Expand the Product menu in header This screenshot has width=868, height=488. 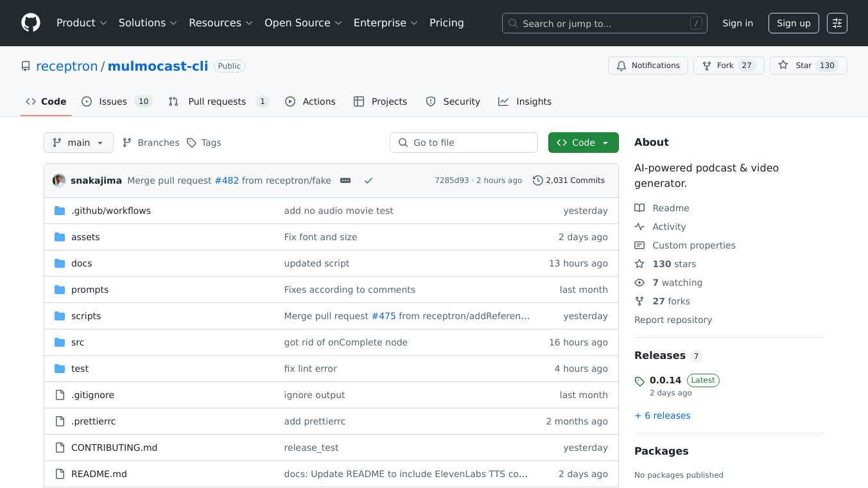tap(82, 23)
